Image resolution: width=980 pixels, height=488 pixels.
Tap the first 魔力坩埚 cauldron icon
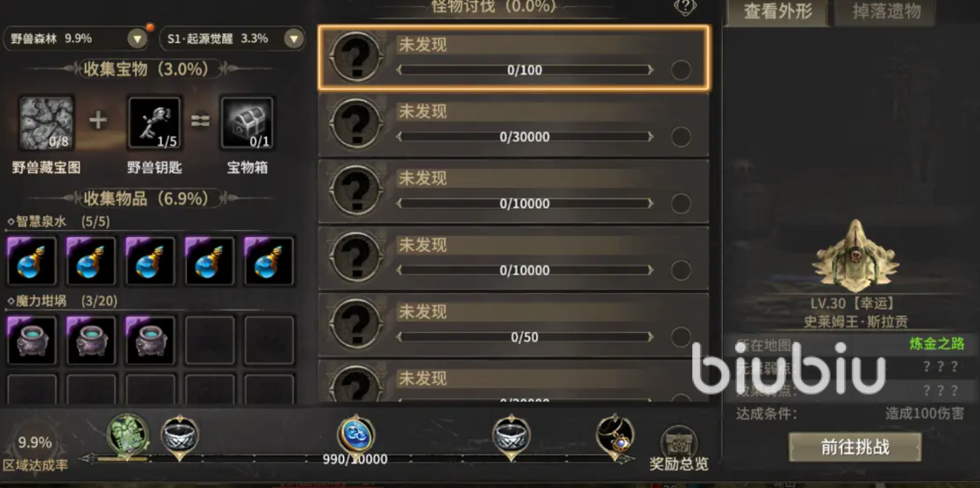32,340
